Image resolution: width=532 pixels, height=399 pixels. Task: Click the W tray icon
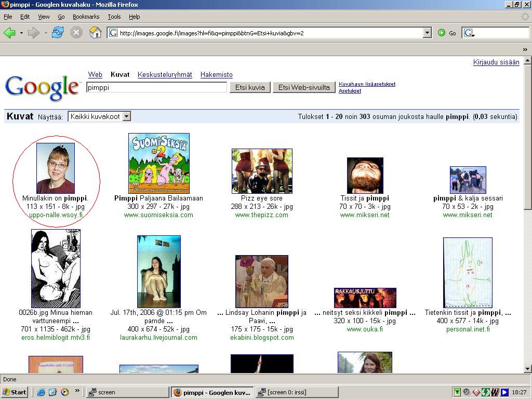[495, 392]
